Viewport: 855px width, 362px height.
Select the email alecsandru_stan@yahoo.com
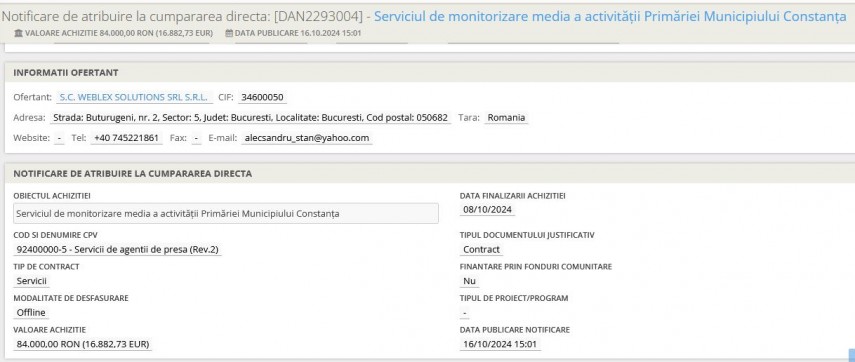tap(307, 138)
